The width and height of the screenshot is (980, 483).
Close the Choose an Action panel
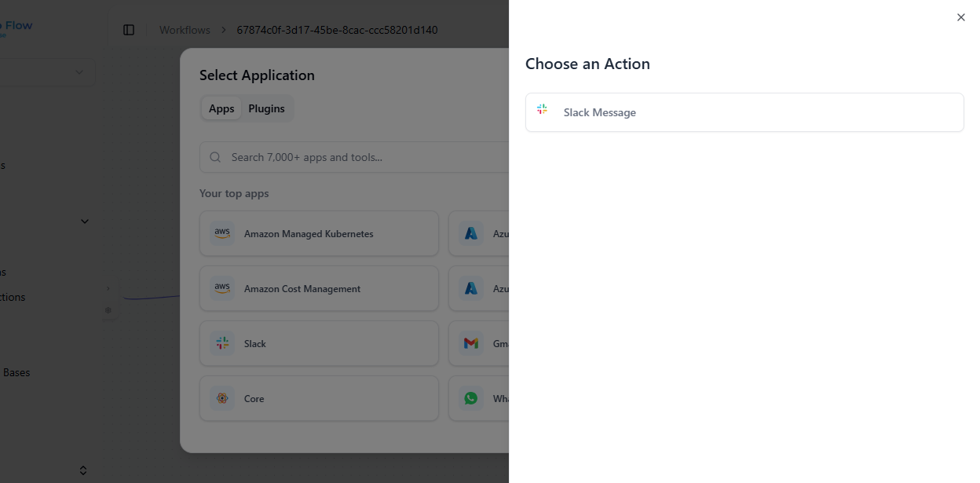960,17
